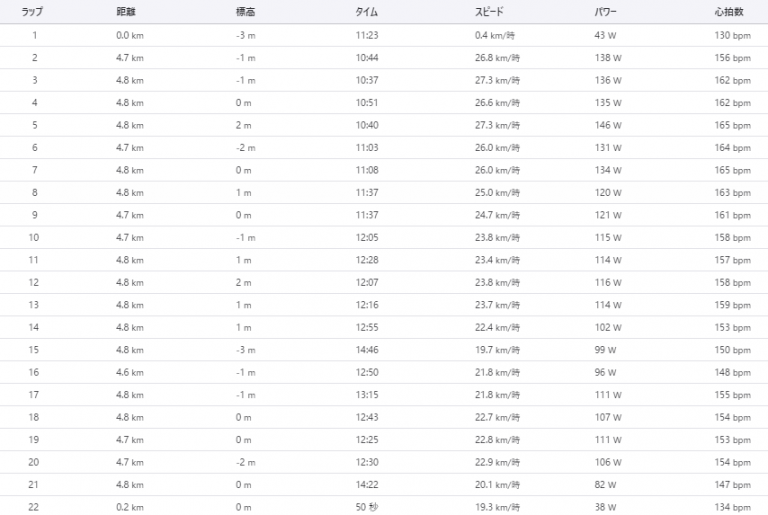Click the 0.4 km/時 speed value

(497, 35)
